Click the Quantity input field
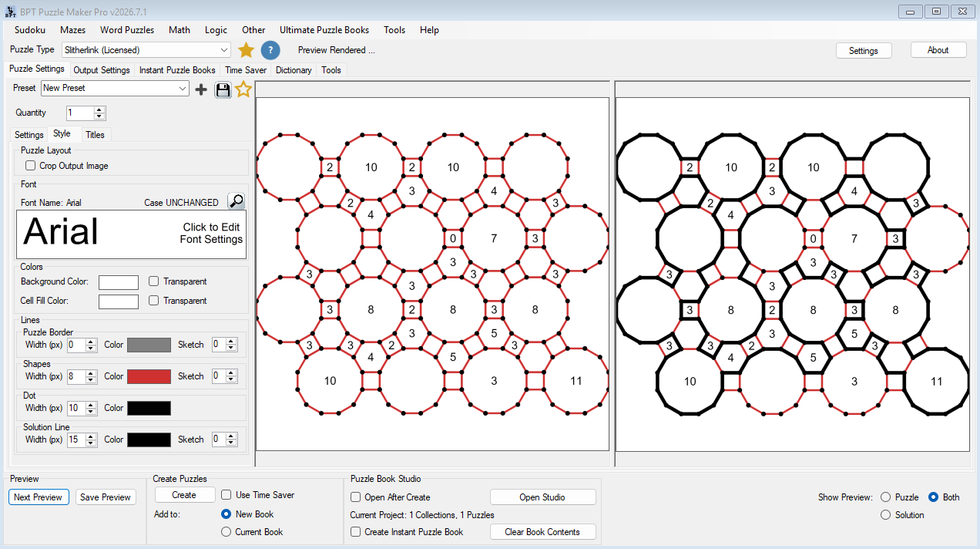 (79, 113)
